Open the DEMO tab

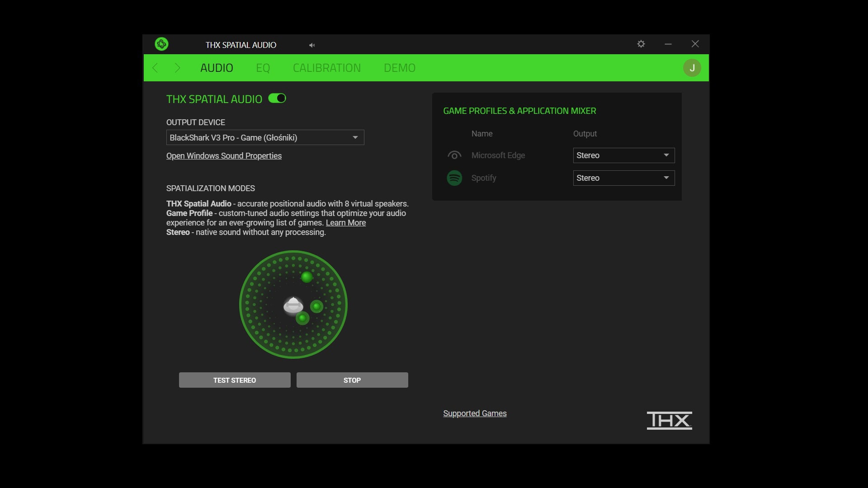[400, 68]
